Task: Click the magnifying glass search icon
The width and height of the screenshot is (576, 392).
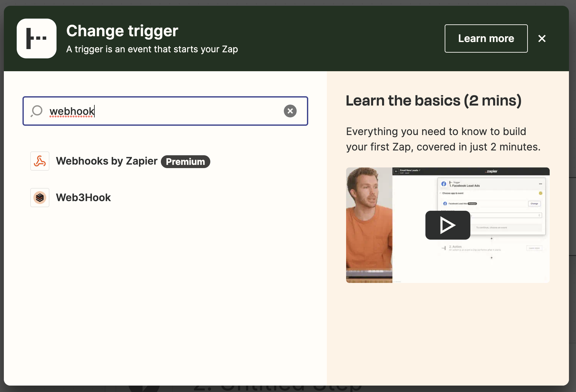Action: pos(37,111)
